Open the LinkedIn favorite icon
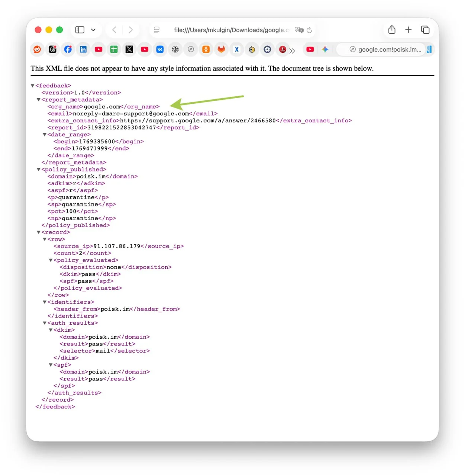Screen dimensions: 465x476 83,49
